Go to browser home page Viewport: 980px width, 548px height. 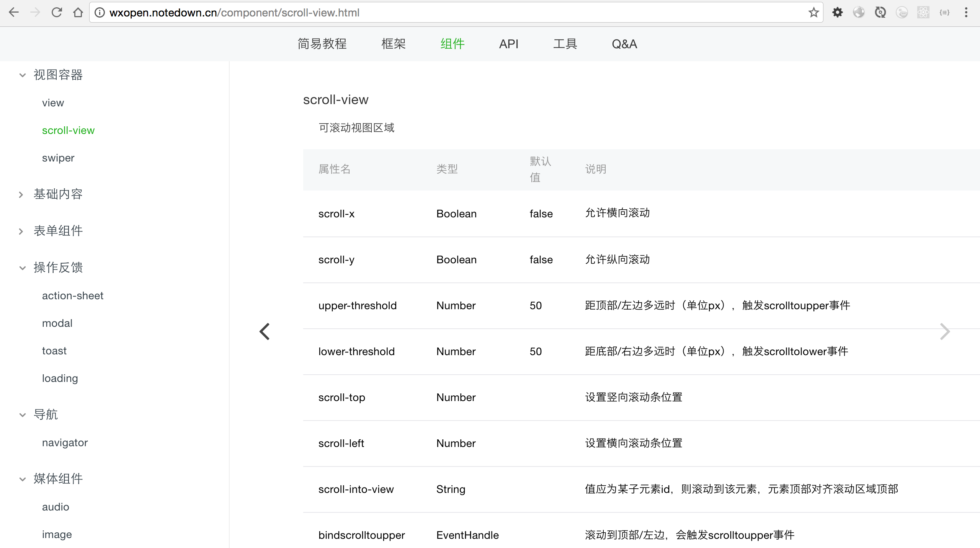(x=78, y=13)
